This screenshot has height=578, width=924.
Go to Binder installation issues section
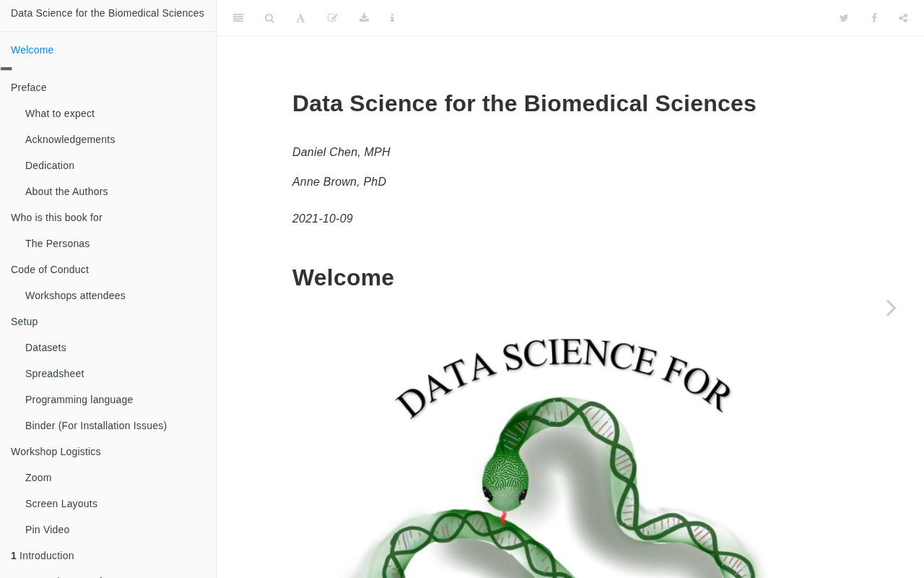pos(96,426)
